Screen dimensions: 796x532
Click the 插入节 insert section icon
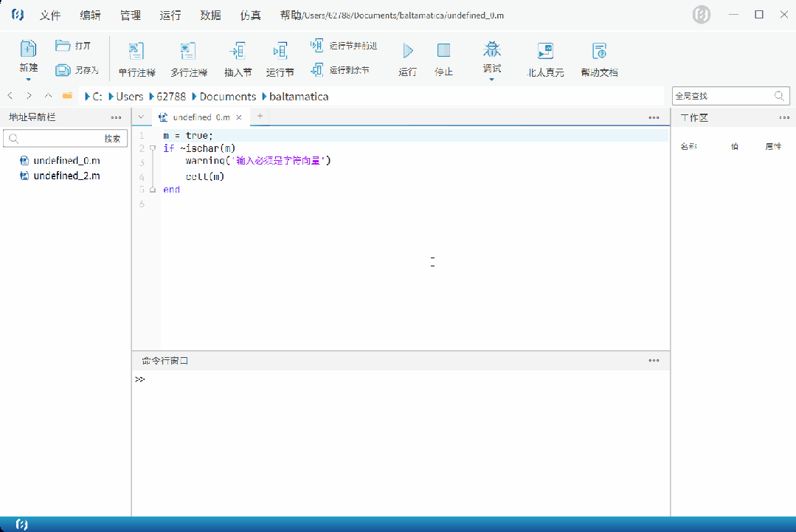(238, 51)
